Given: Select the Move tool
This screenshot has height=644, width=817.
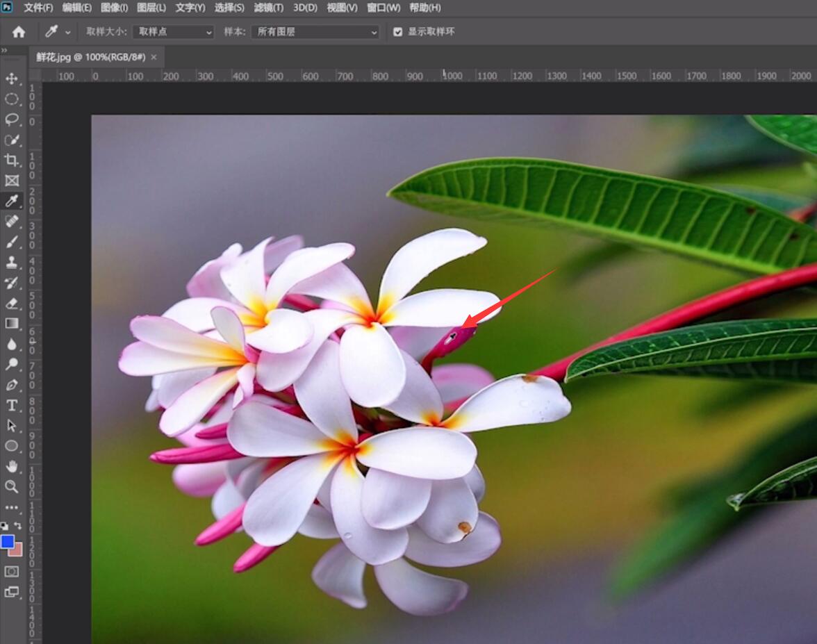Looking at the screenshot, I should [x=11, y=79].
